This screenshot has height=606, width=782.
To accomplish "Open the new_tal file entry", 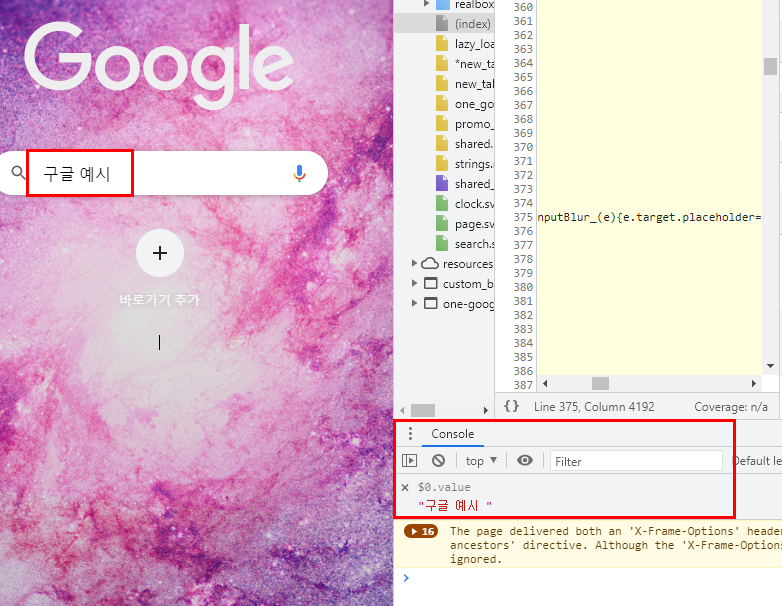I will [x=474, y=84].
